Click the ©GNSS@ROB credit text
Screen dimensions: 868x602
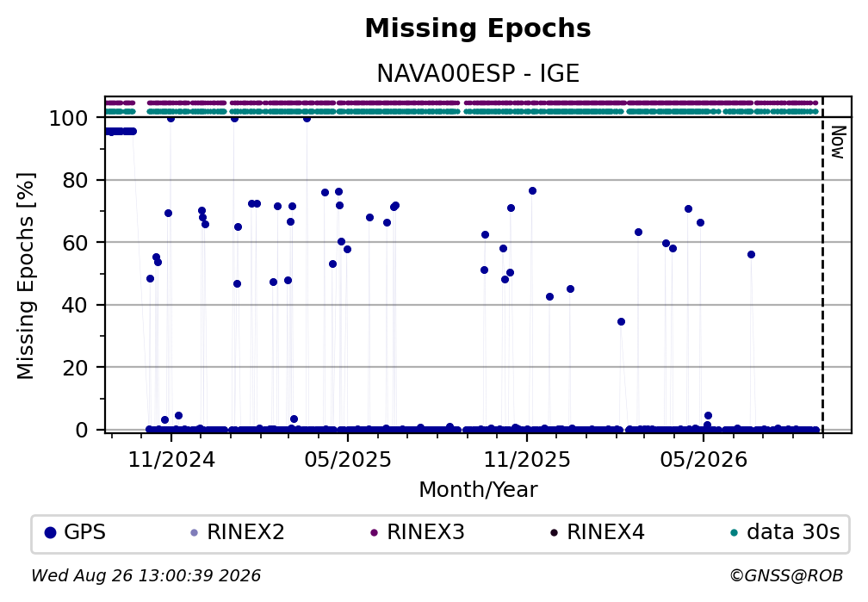tap(786, 576)
